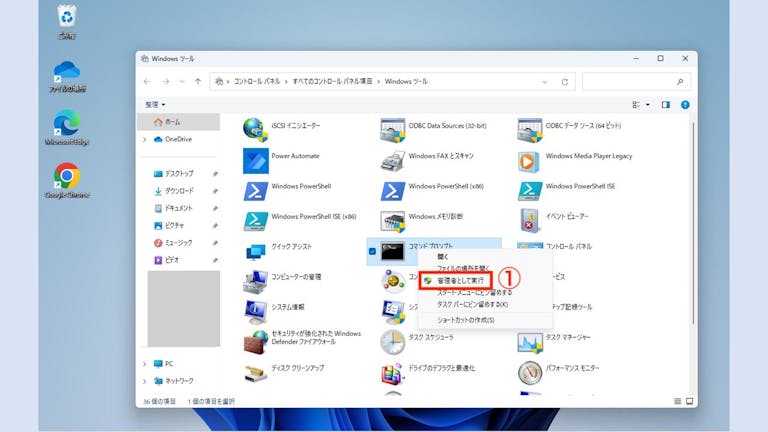Select ダウンロード in the navigation pane
Image resolution: width=768 pixels, height=432 pixels.
click(179, 191)
